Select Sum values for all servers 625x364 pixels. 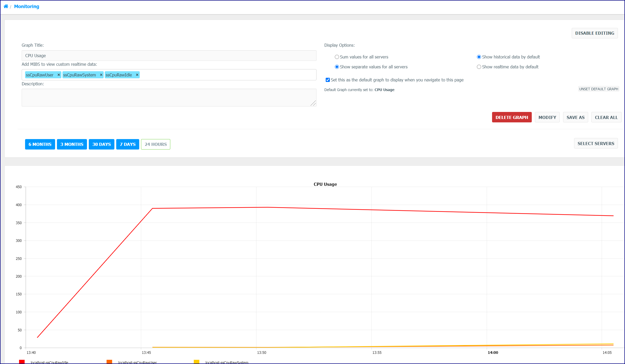(x=337, y=57)
